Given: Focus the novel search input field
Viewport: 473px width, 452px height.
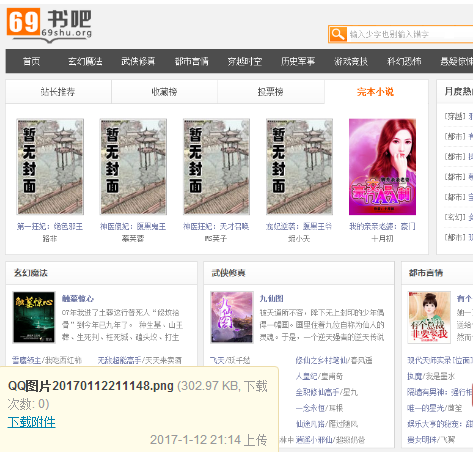Looking at the screenshot, I should (411, 34).
